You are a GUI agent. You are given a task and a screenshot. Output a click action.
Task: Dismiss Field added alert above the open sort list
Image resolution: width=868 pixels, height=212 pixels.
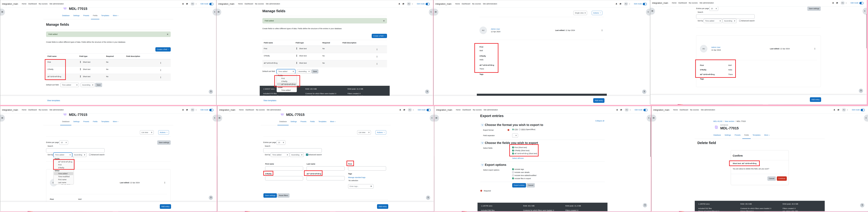(384, 21)
